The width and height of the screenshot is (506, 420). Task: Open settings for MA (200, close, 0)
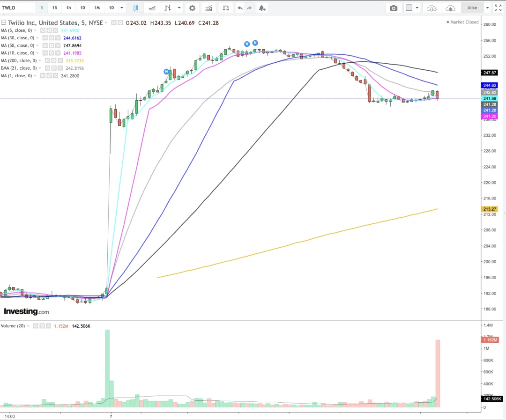(x=53, y=61)
